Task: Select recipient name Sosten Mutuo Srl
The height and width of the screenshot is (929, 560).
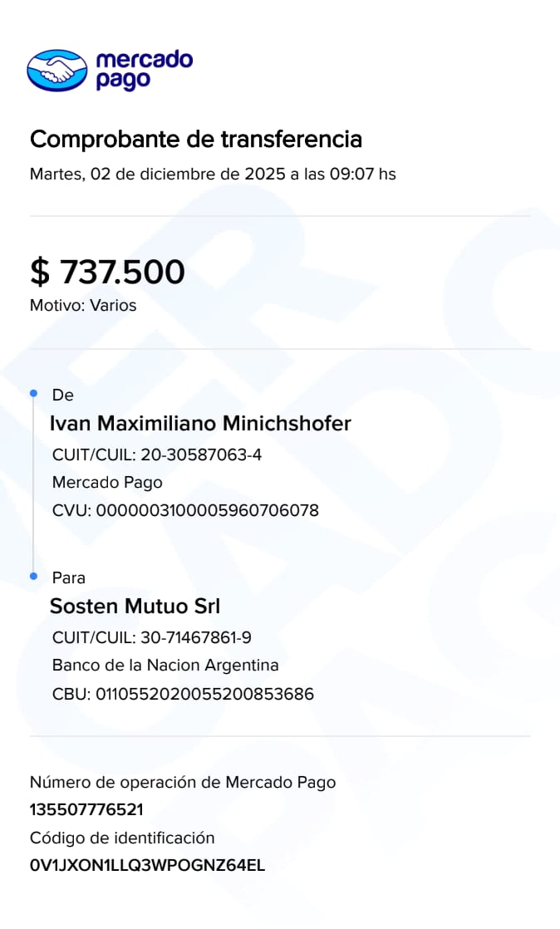Action: 135,606
